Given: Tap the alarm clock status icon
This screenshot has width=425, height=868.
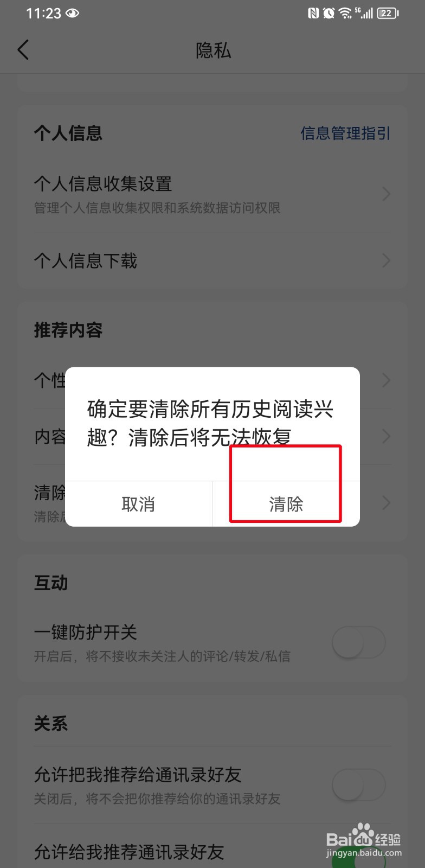Looking at the screenshot, I should (329, 13).
